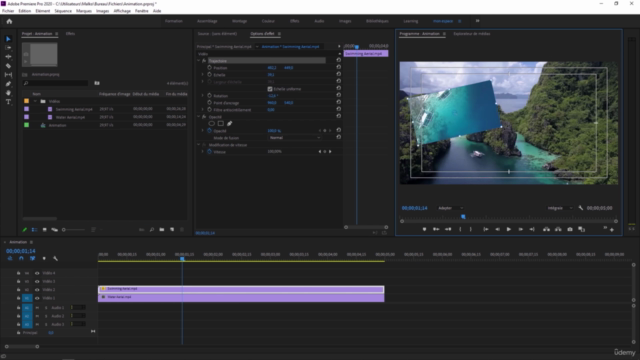The width and height of the screenshot is (640, 360).
Task: Click the project thumbnail preview
Action: tap(40, 54)
